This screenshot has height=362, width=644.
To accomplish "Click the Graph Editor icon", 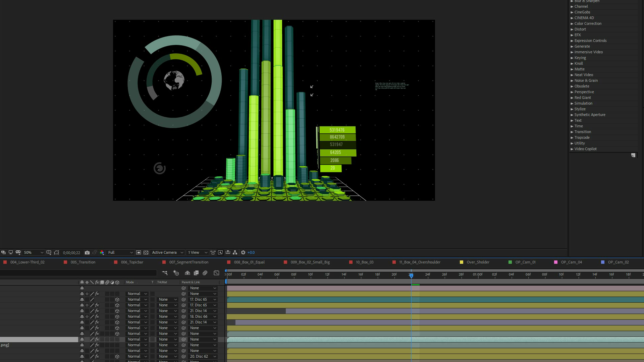I will click(216, 273).
